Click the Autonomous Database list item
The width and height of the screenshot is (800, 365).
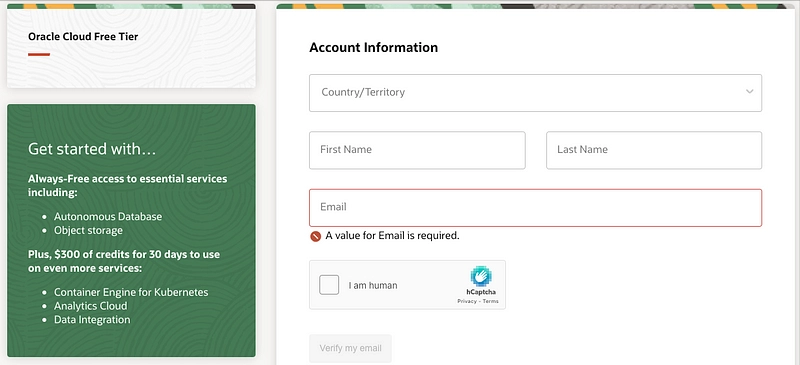pyautogui.click(x=108, y=216)
